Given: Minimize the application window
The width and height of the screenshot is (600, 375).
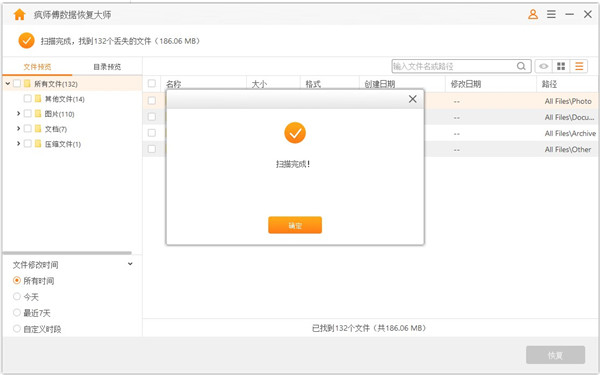Looking at the screenshot, I should pyautogui.click(x=569, y=15).
